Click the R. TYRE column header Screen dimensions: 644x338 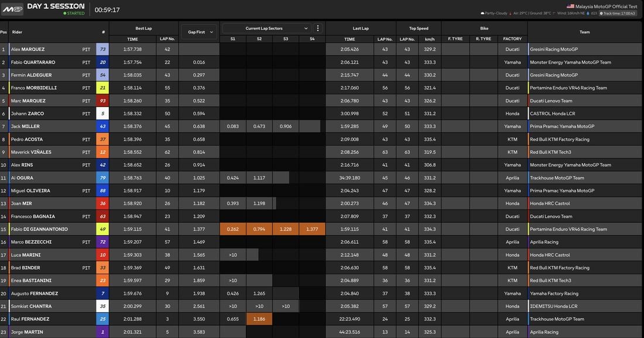click(484, 39)
